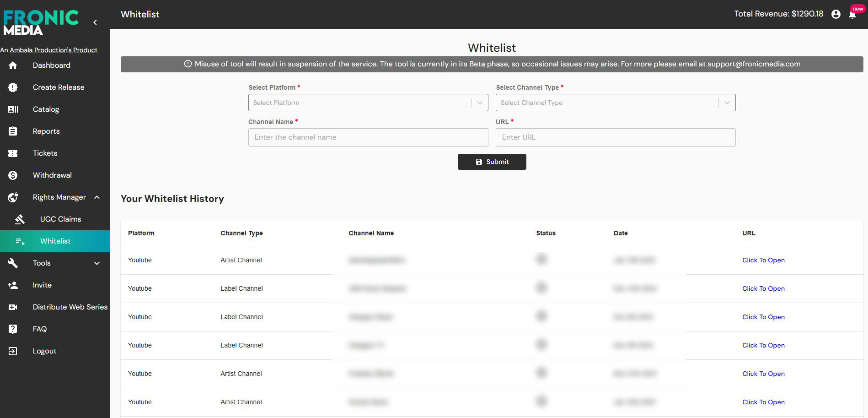Open notifications bell icon

[852, 15]
